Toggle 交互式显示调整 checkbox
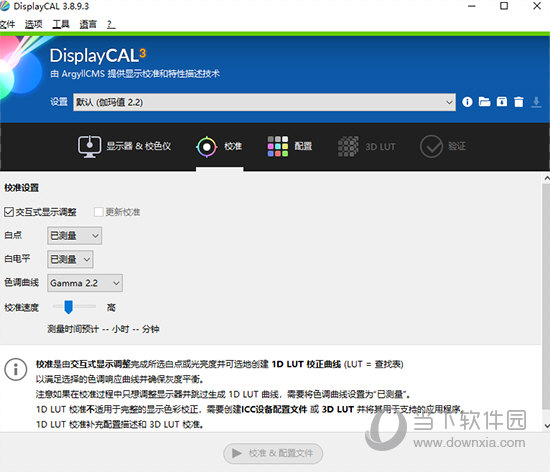 [x=9, y=212]
